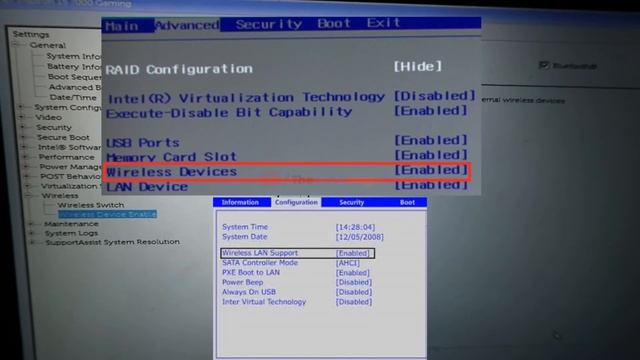Collapse the Wireless node in Settings tree

click(28, 196)
